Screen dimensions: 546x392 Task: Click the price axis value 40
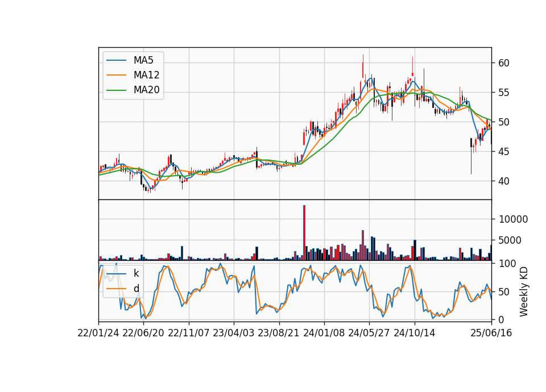(x=504, y=181)
